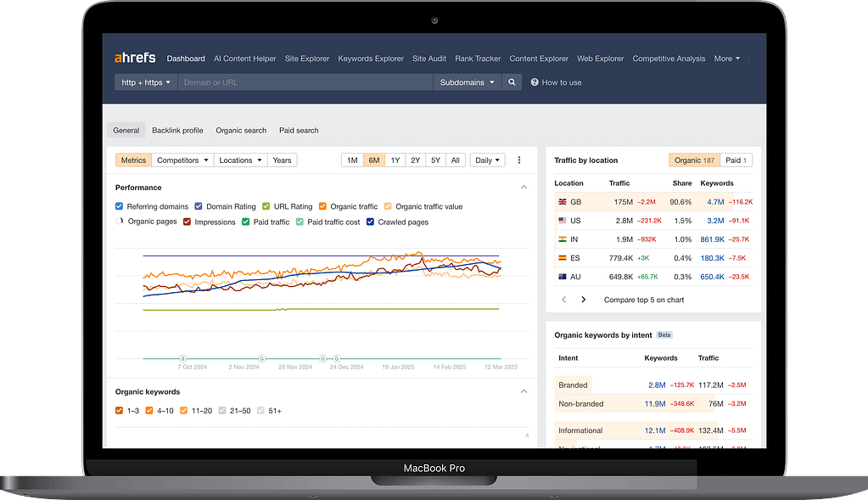Image resolution: width=868 pixels, height=500 pixels.
Task: Open How to use help
Action: pyautogui.click(x=556, y=82)
